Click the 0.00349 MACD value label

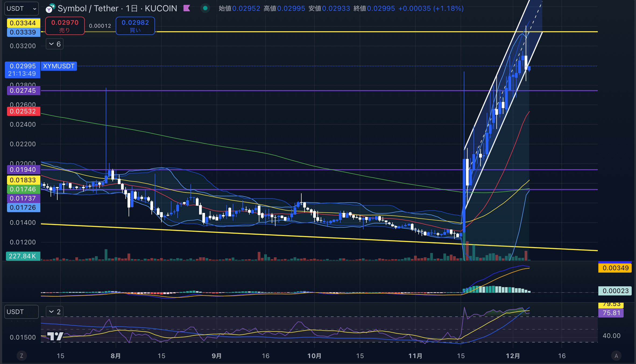tap(615, 268)
